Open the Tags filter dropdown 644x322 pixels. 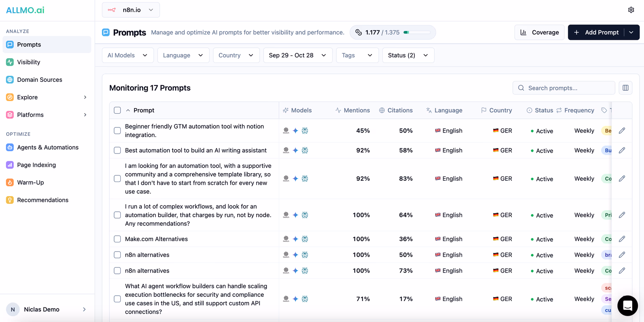coord(357,55)
